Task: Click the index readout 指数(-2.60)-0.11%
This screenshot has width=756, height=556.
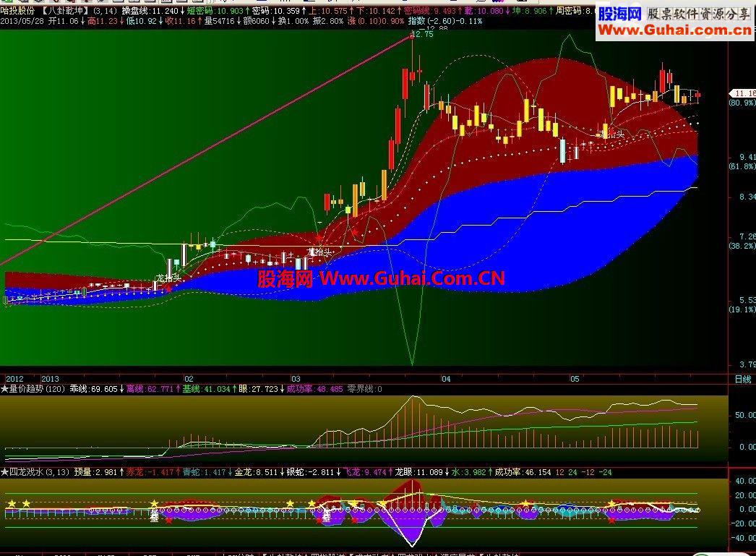Action: (445, 21)
